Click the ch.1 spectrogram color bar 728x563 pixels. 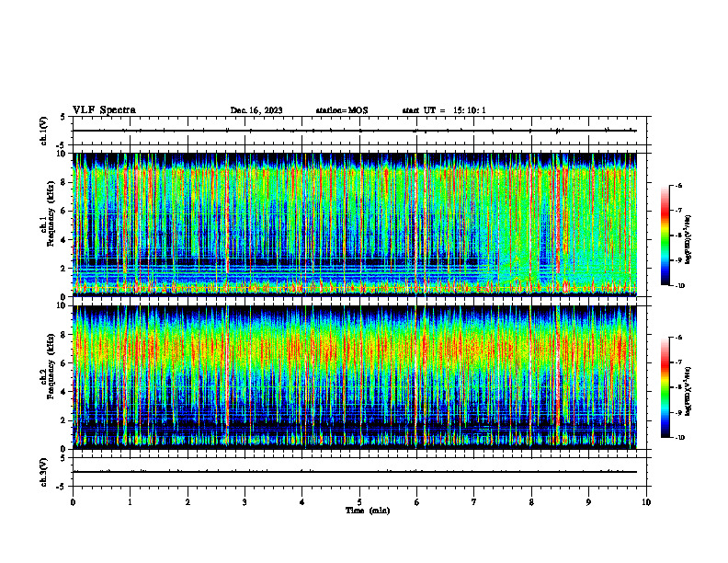665,236
